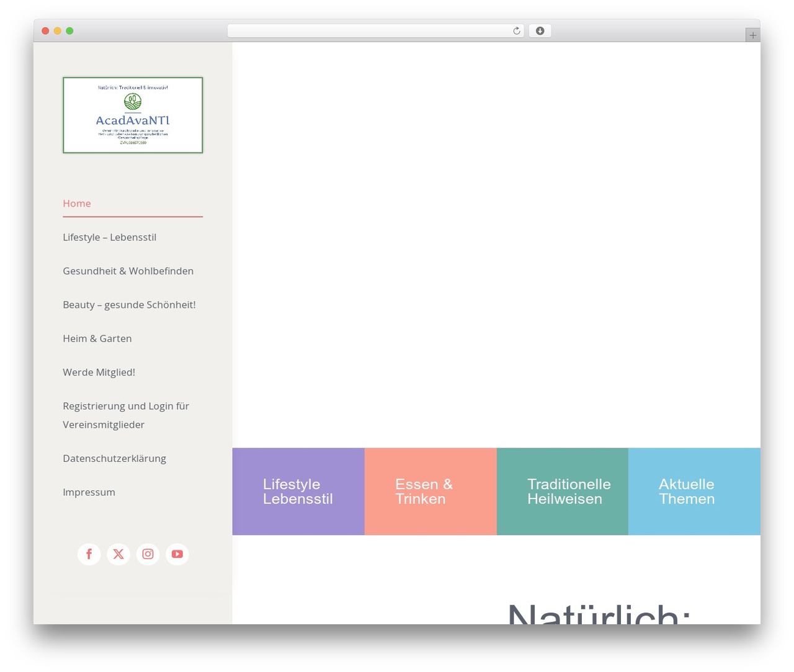Click the browser download icon

[x=540, y=31]
